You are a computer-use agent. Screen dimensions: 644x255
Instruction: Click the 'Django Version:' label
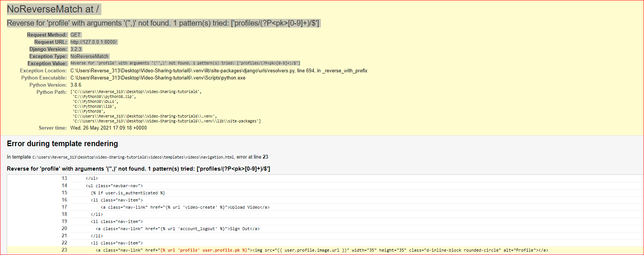click(48, 49)
